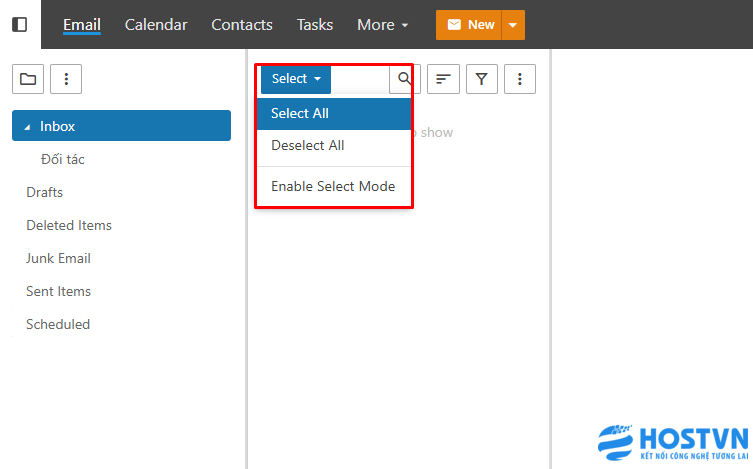753x469 pixels.
Task: Open the sort messages icon
Action: [x=443, y=79]
